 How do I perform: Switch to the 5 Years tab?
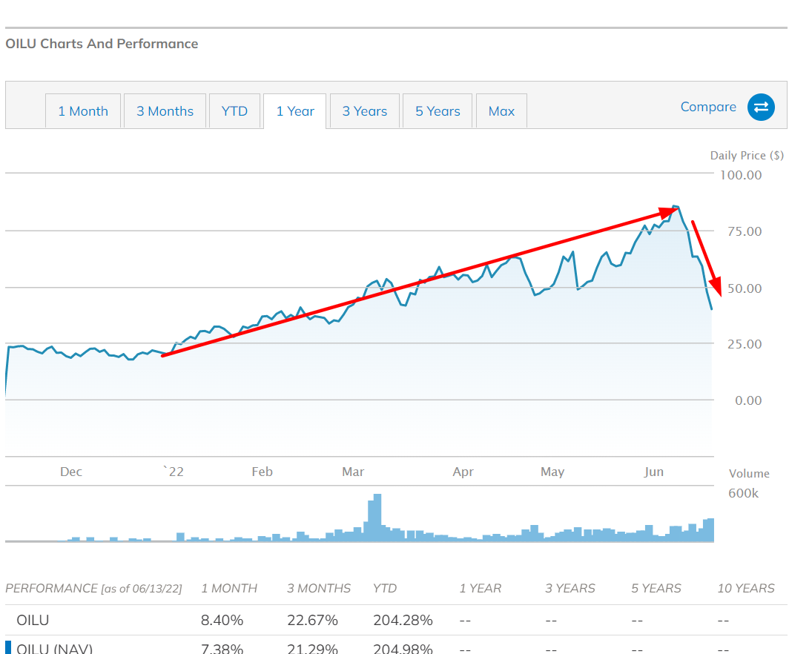[x=438, y=110]
